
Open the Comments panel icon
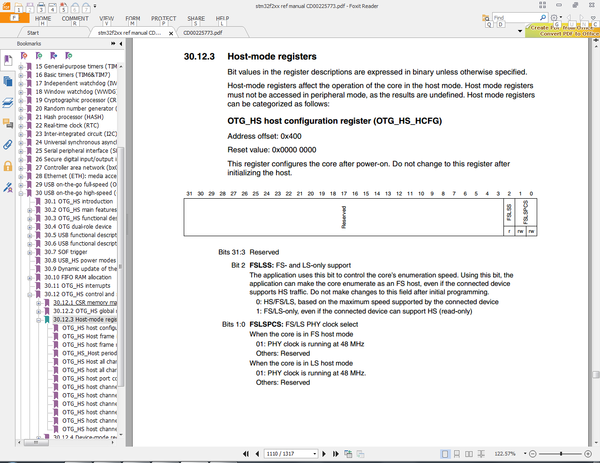coord(8,123)
